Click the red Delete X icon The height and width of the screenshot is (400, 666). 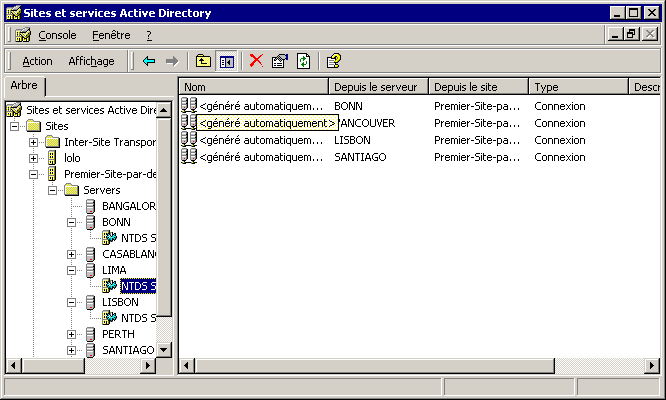click(256, 61)
